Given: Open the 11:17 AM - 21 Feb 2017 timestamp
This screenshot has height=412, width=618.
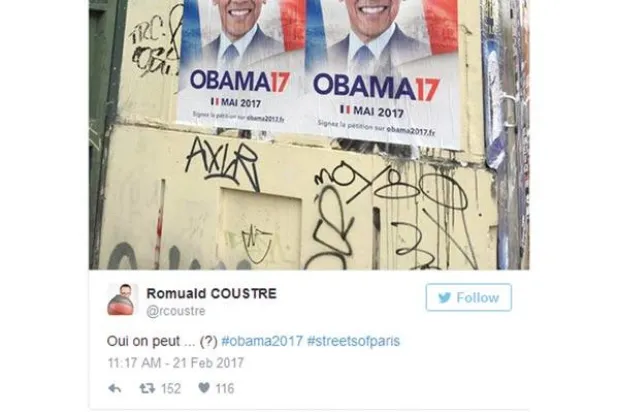Looking at the screenshot, I should click(176, 363).
